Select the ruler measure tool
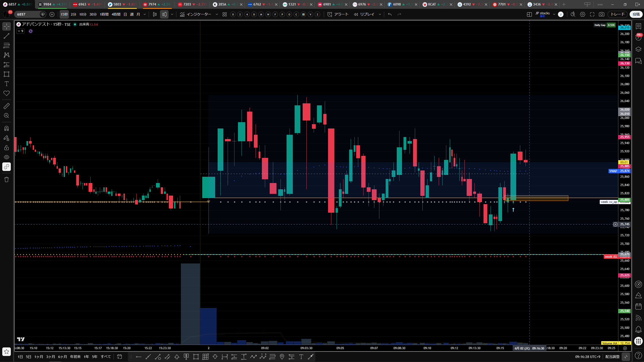The width and height of the screenshot is (644, 362). [x=7, y=106]
